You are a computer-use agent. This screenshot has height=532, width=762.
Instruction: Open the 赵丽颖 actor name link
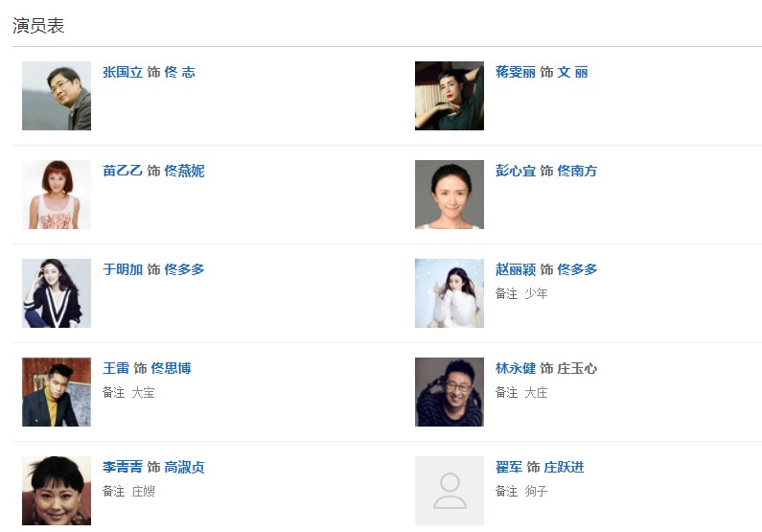[516, 269]
